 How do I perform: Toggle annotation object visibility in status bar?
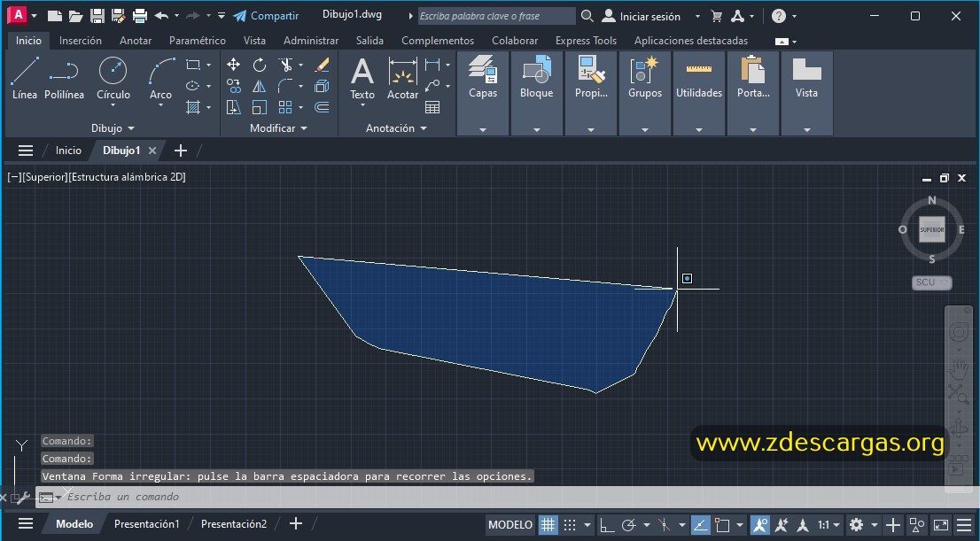click(x=760, y=525)
